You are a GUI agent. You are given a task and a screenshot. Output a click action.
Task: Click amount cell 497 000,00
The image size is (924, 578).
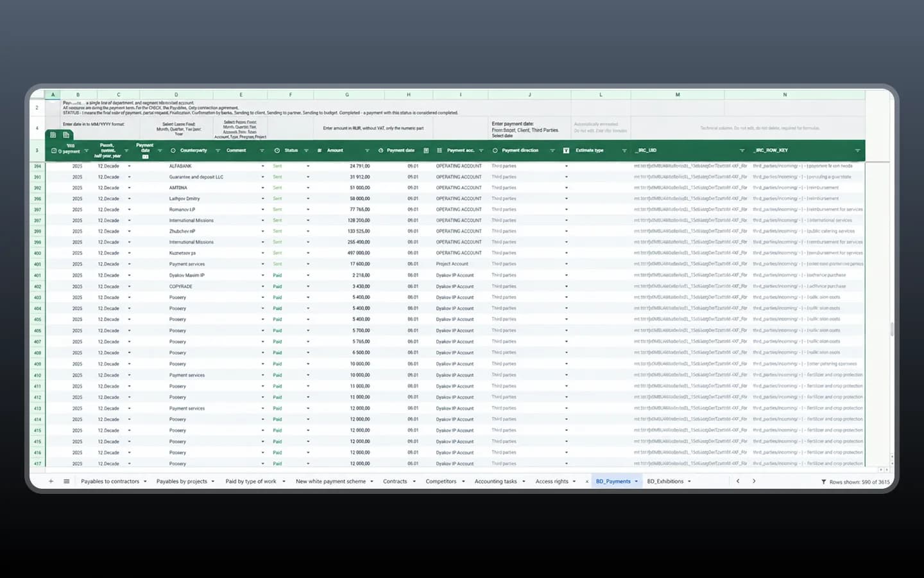tap(359, 253)
